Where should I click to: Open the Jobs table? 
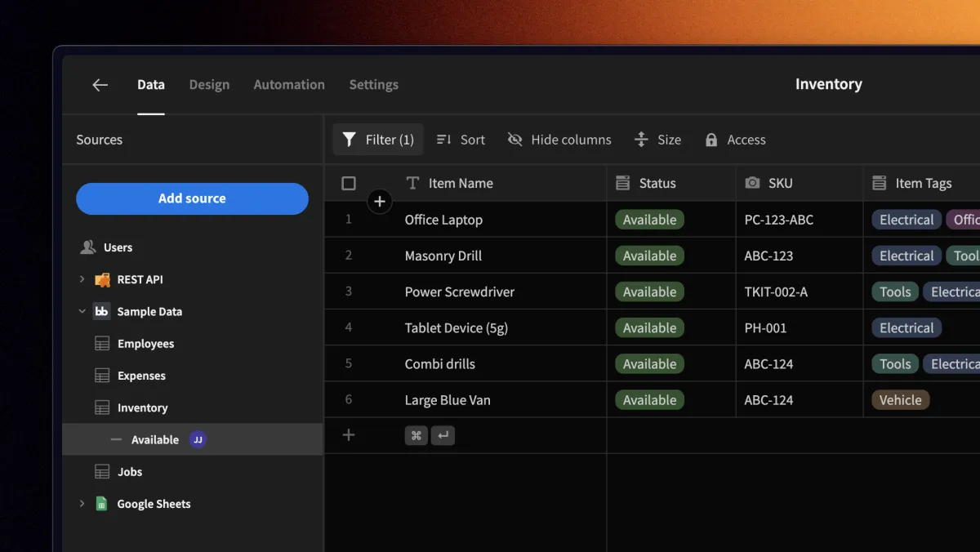coord(130,471)
